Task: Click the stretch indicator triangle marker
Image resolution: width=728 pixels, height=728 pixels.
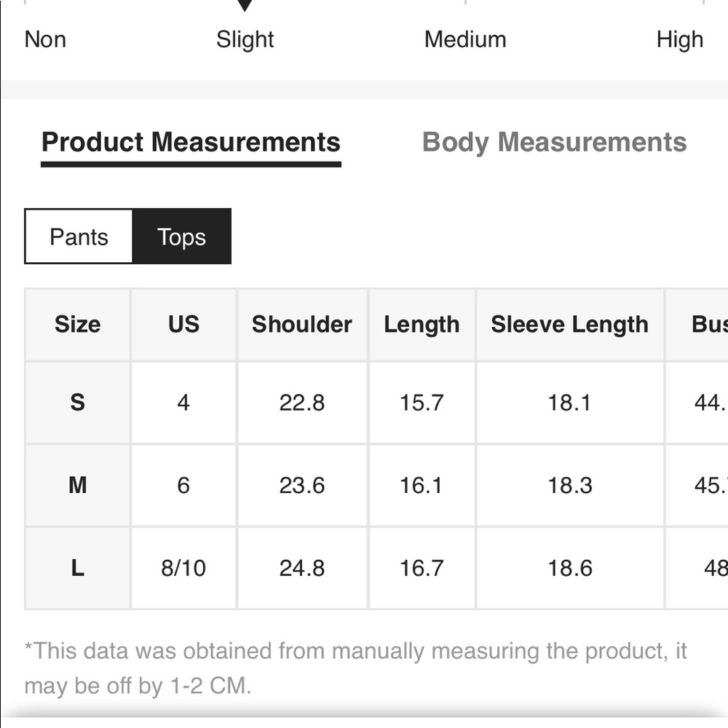Action: (245, 5)
